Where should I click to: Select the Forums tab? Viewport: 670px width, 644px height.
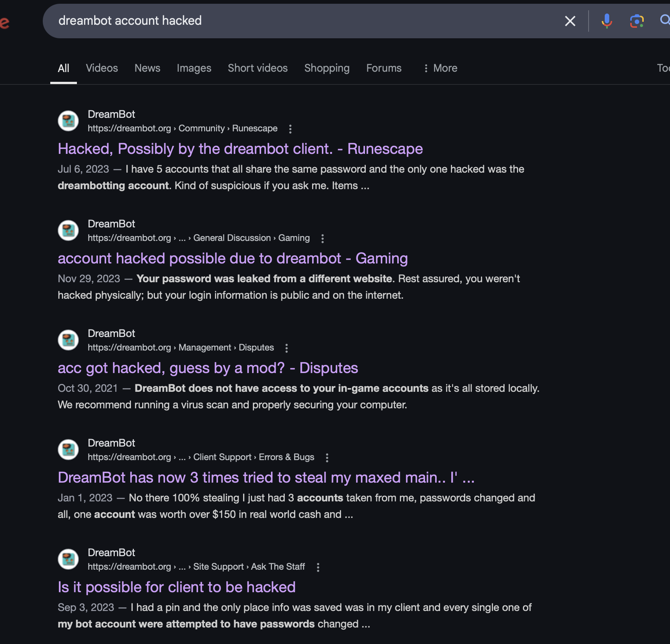[x=384, y=68]
